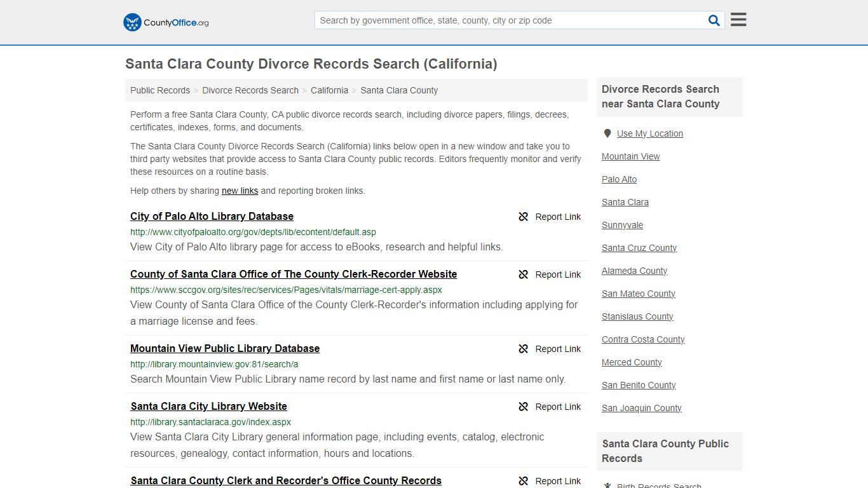868x488 pixels.
Task: Click the CountyOffice.org logo
Action: pos(166,22)
